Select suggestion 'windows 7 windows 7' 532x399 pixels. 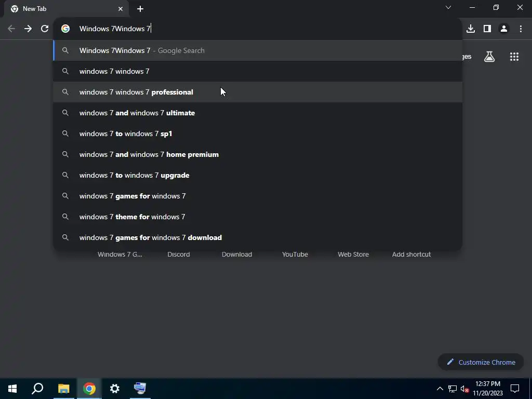(258, 71)
